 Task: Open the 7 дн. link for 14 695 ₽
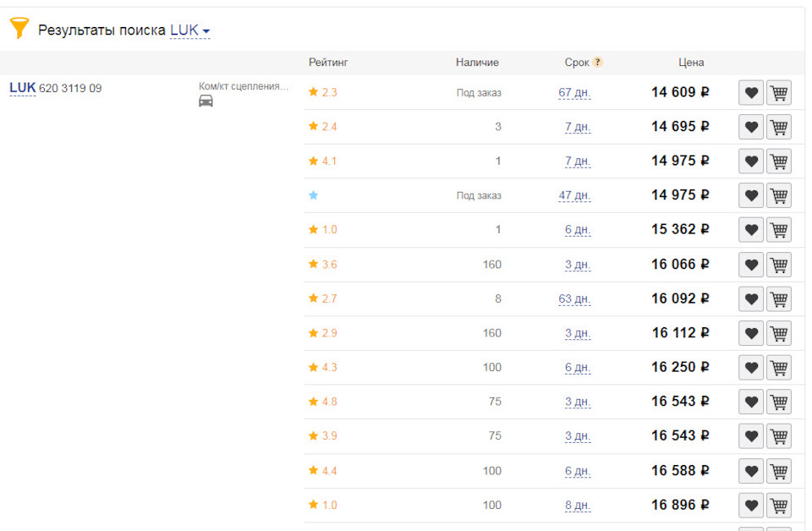[x=578, y=127]
